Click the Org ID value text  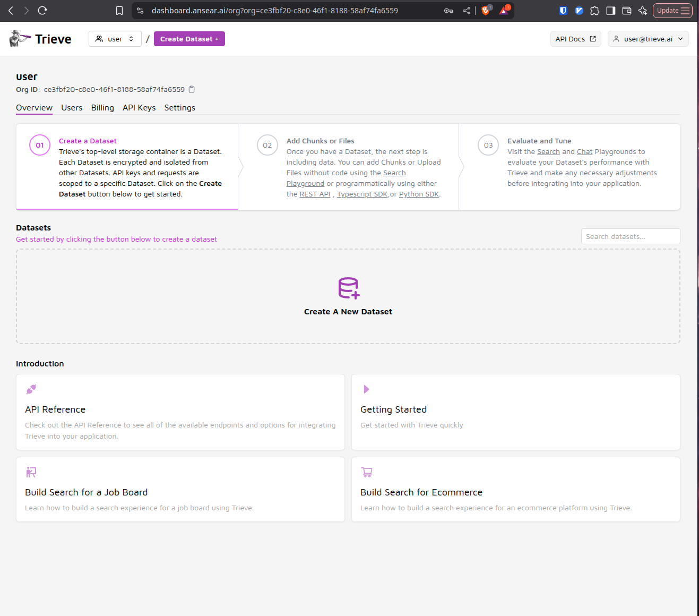(x=114, y=89)
